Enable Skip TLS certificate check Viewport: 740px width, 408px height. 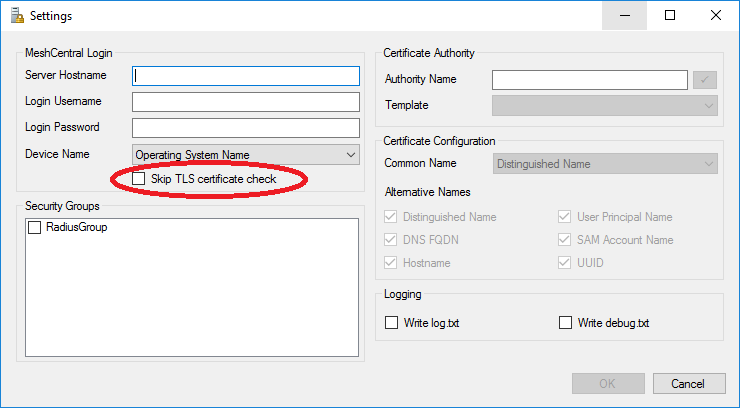click(139, 179)
